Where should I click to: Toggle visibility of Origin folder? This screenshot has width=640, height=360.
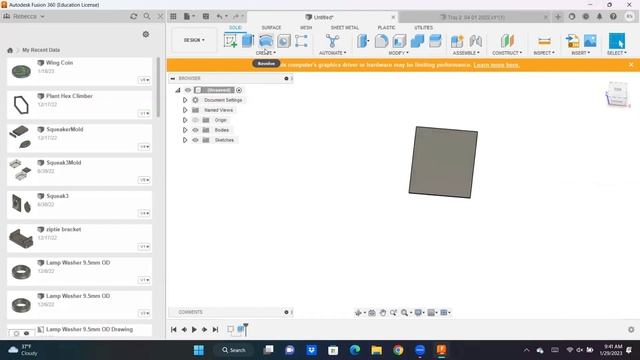[196, 120]
